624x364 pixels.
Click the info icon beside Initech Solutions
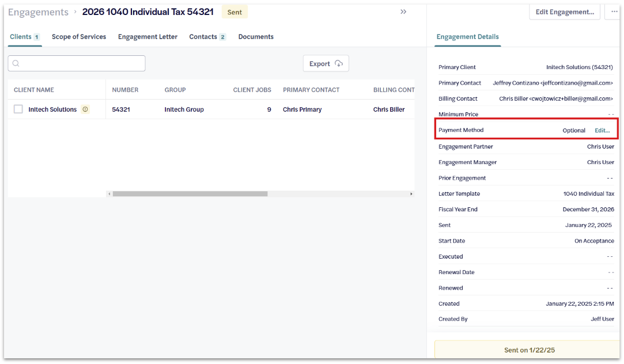[x=85, y=109]
